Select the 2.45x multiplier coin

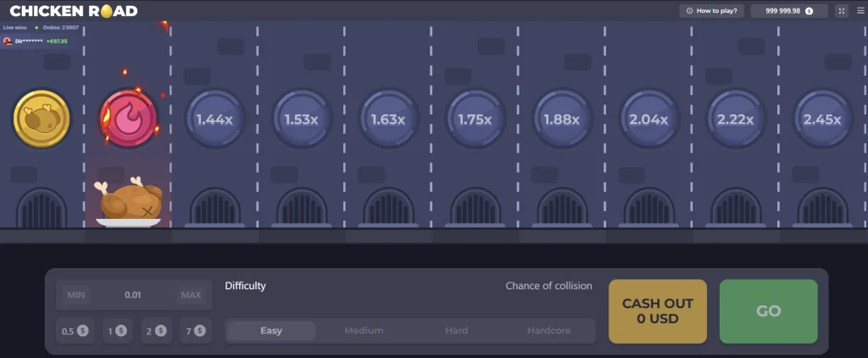(822, 119)
